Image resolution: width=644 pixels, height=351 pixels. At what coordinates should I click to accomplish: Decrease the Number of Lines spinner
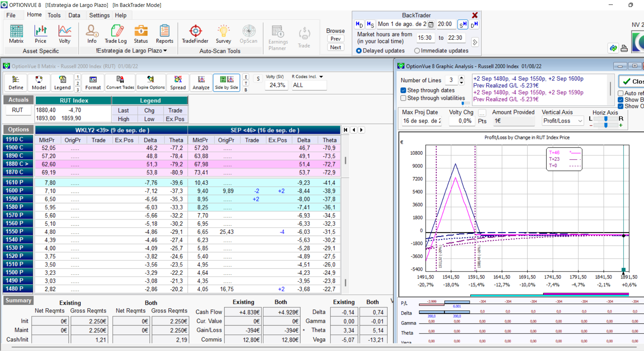click(x=462, y=82)
